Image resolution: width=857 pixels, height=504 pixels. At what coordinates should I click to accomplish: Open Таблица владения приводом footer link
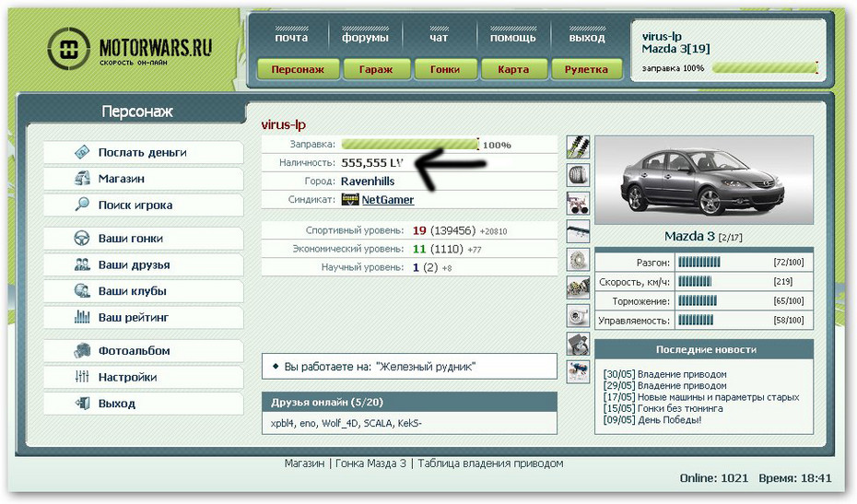[490, 463]
